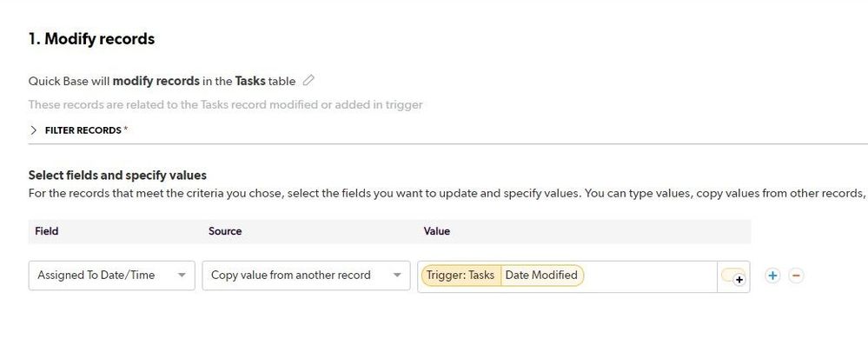Image resolution: width=868 pixels, height=339 pixels.
Task: Click the 1. Modify records heading
Action: [91, 39]
